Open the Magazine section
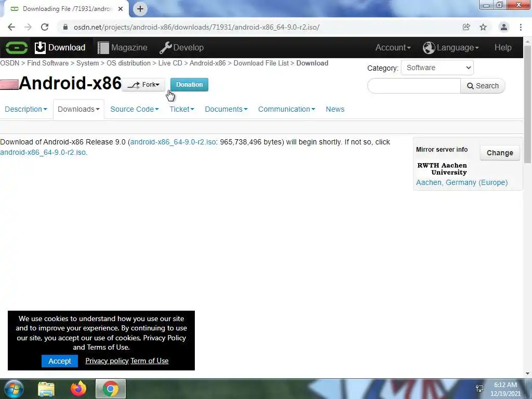The width and height of the screenshot is (532, 399). pos(123,47)
